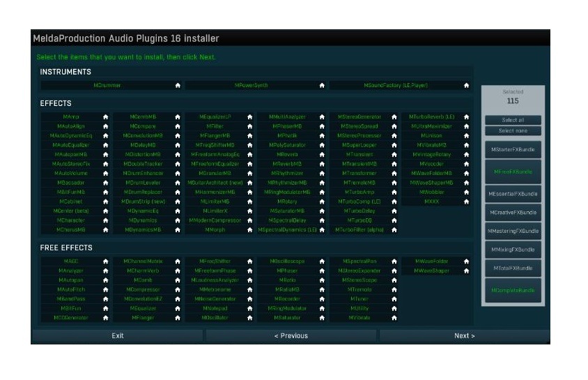Choose the MStarterFXBundle preset
588x380 pixels.
[x=513, y=150]
